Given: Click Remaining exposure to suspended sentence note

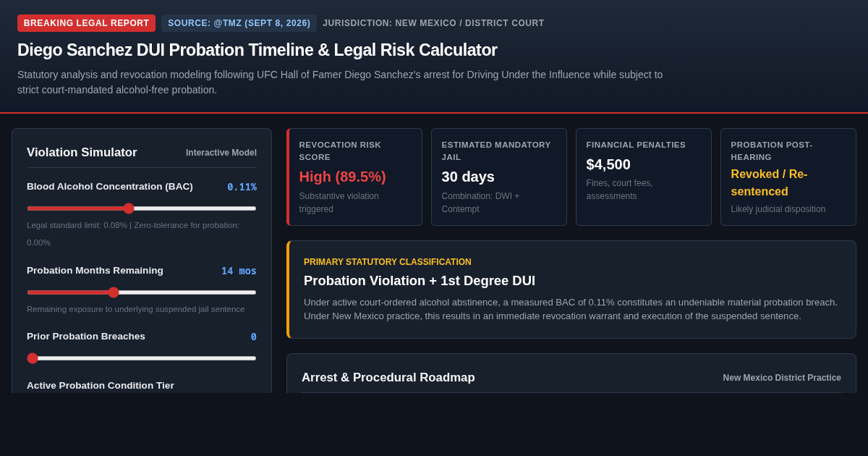Looking at the screenshot, I should click(x=136, y=309).
